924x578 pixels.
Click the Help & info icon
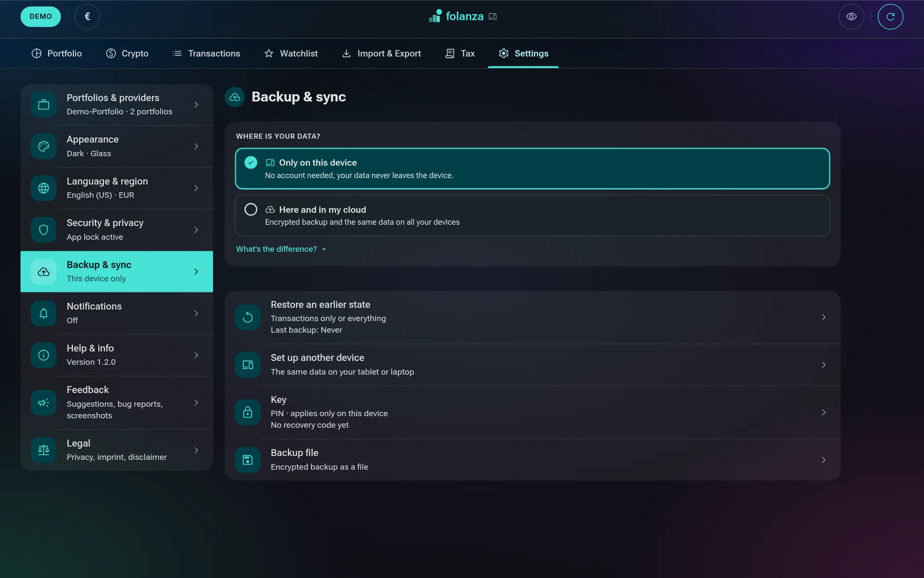point(44,355)
